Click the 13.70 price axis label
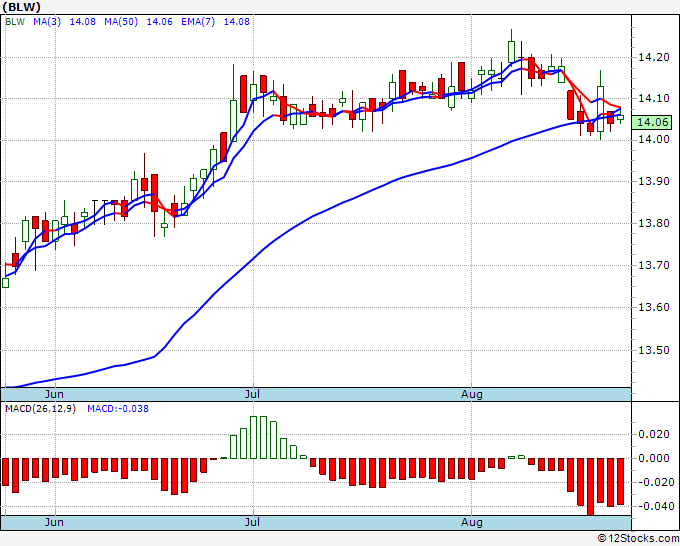680x546 pixels. (654, 265)
